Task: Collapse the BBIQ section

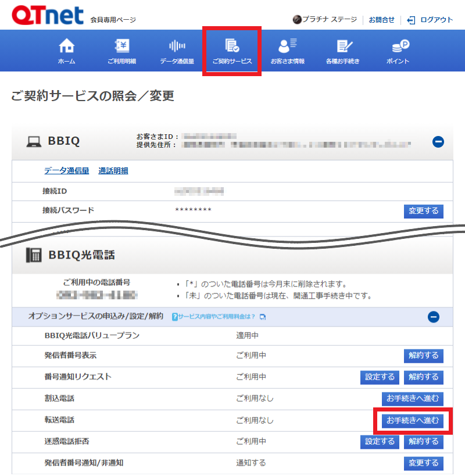Action: (438, 142)
